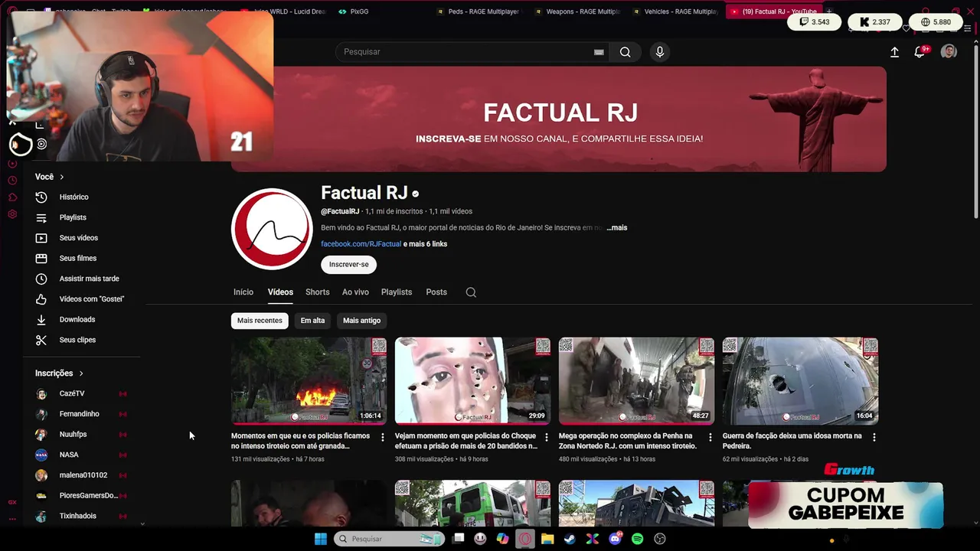
Task: Expand channel description with ...mais
Action: pos(617,227)
